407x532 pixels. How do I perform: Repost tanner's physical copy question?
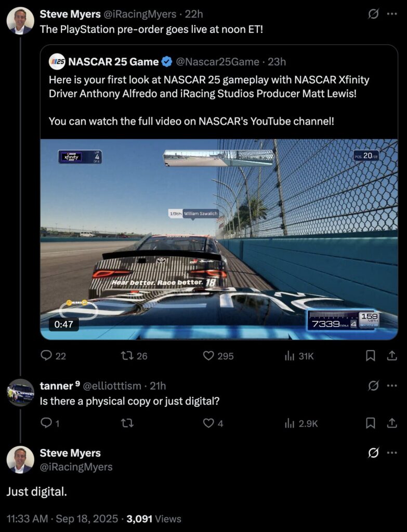coord(127,423)
